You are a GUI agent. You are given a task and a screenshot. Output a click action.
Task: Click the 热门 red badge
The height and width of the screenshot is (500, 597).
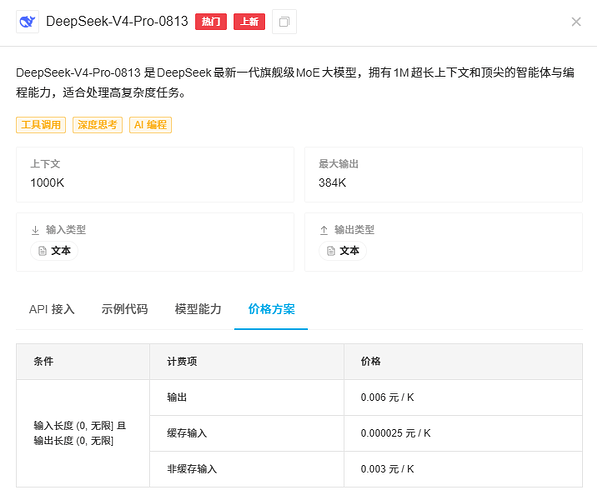(x=211, y=22)
